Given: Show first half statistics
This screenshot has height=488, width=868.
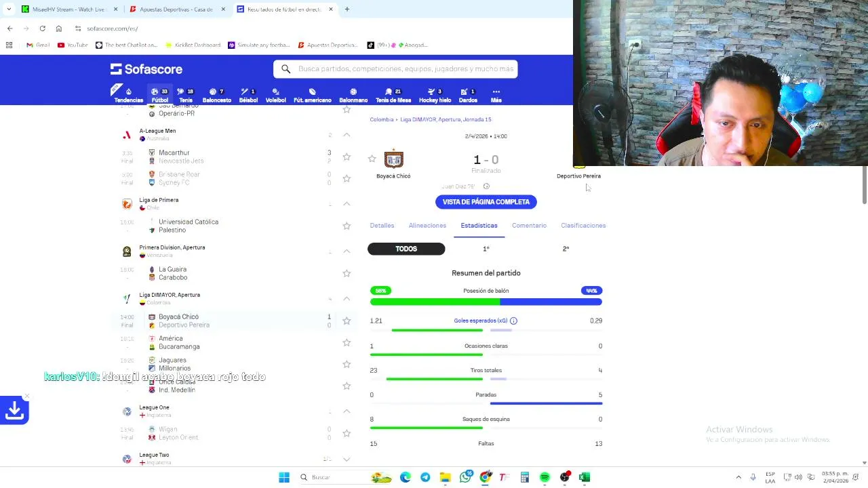Looking at the screenshot, I should click(486, 249).
